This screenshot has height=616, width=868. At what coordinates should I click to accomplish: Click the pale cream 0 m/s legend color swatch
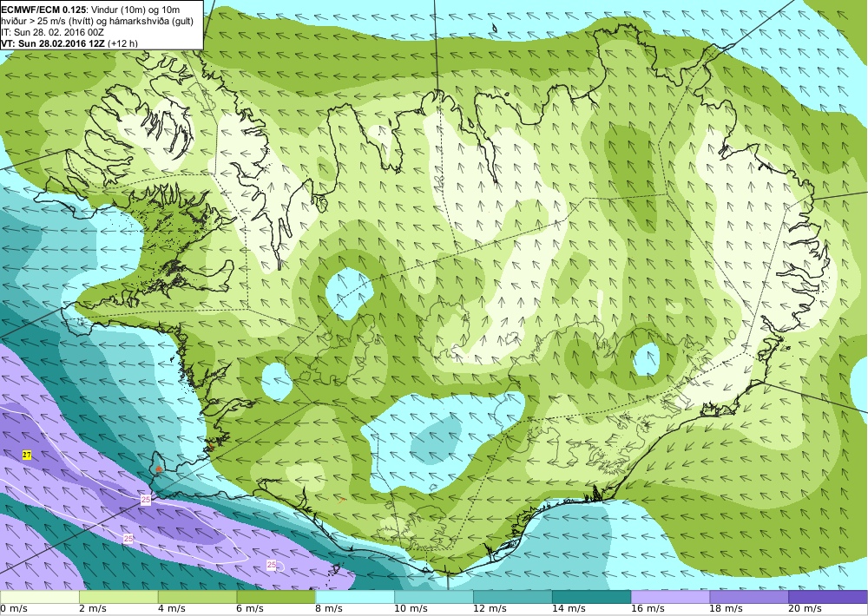point(39,597)
